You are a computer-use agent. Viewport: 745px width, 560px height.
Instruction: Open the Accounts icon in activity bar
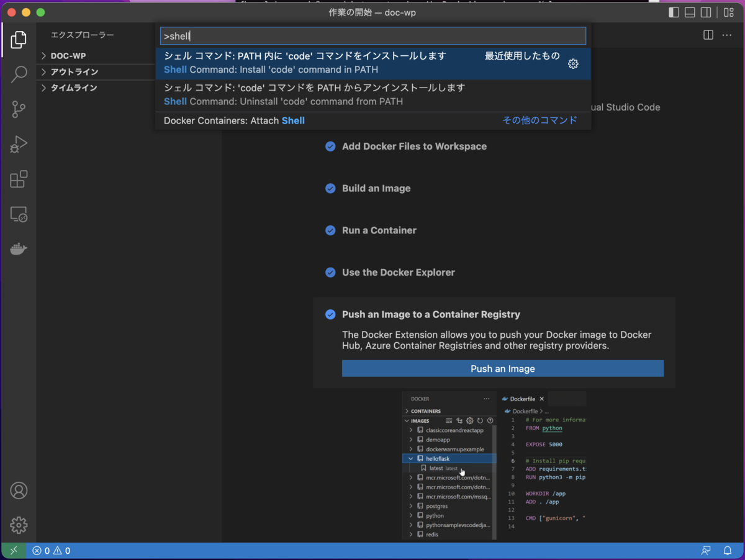[x=19, y=490]
